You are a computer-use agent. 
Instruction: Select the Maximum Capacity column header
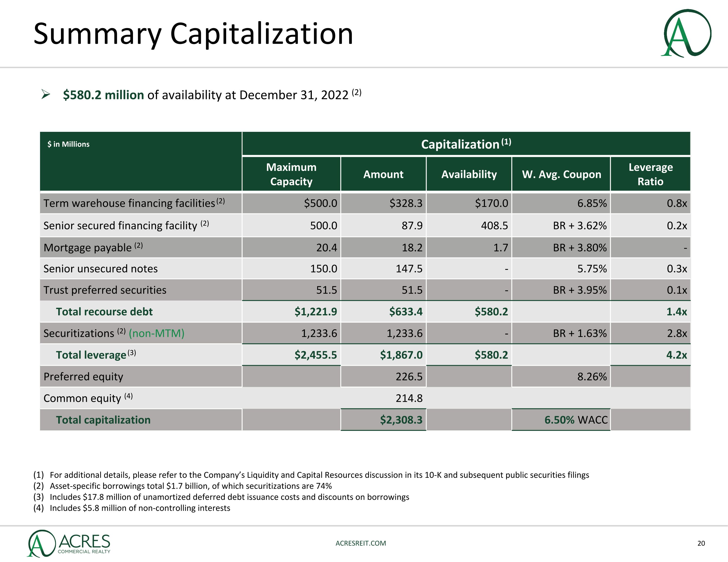click(291, 174)
